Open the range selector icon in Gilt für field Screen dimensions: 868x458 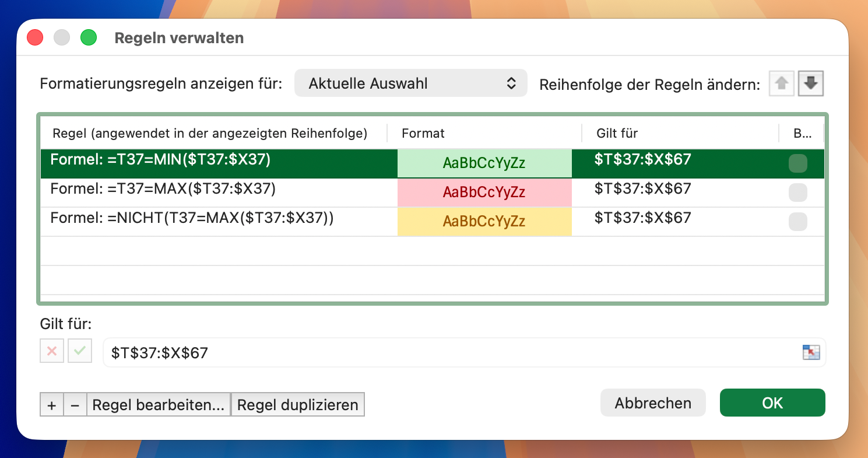click(811, 352)
